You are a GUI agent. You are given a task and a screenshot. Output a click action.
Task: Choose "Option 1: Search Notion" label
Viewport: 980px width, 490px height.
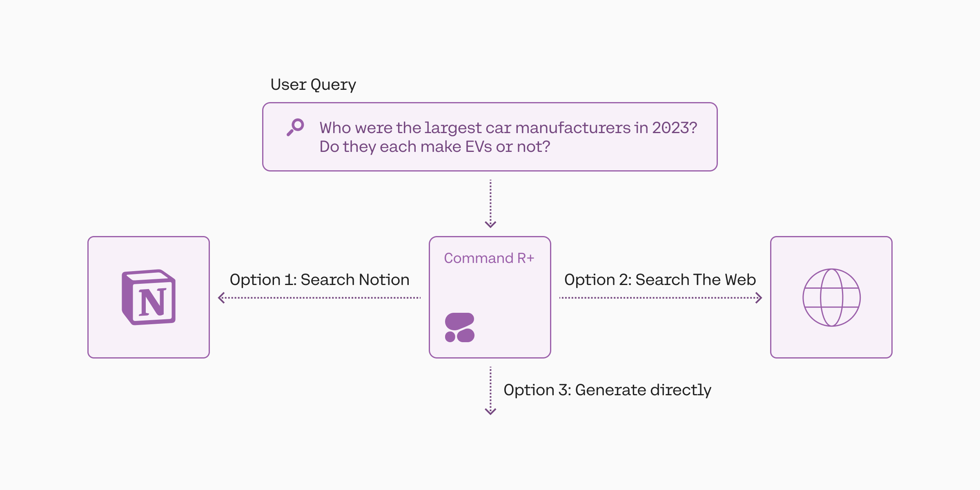[319, 280]
